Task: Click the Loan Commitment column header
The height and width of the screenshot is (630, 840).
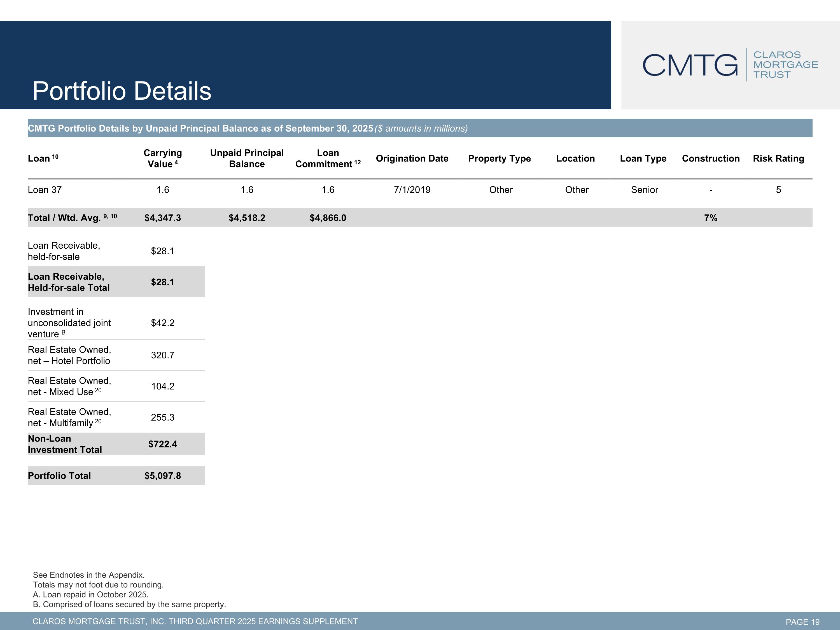Action: pyautogui.click(x=328, y=158)
